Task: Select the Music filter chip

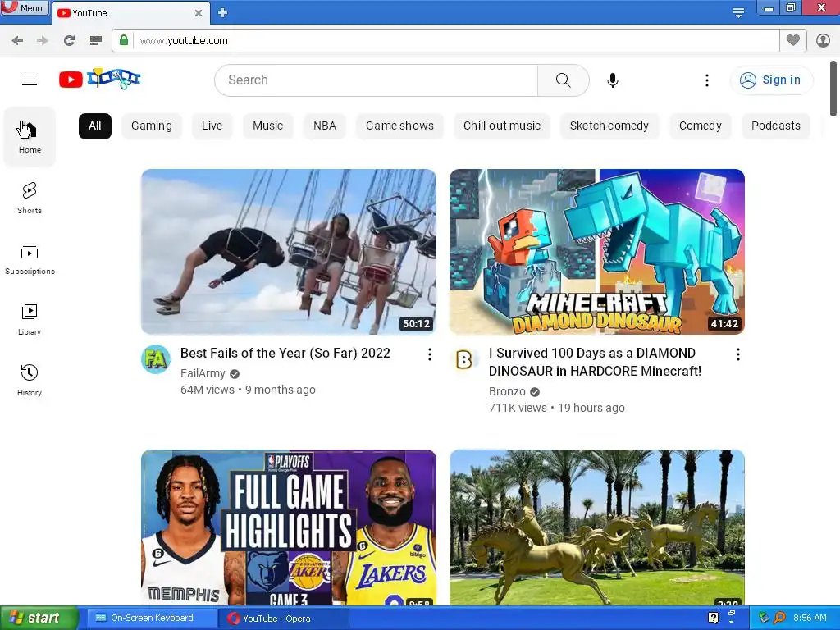Action: 268,126
